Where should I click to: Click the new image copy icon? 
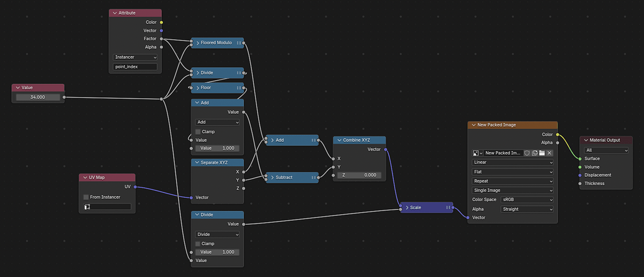(534, 153)
